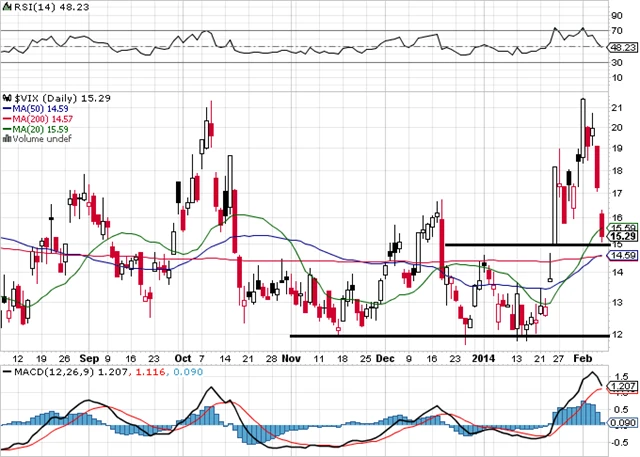
Task: Click the 1.207 MACD value tag
Action: coord(623,385)
